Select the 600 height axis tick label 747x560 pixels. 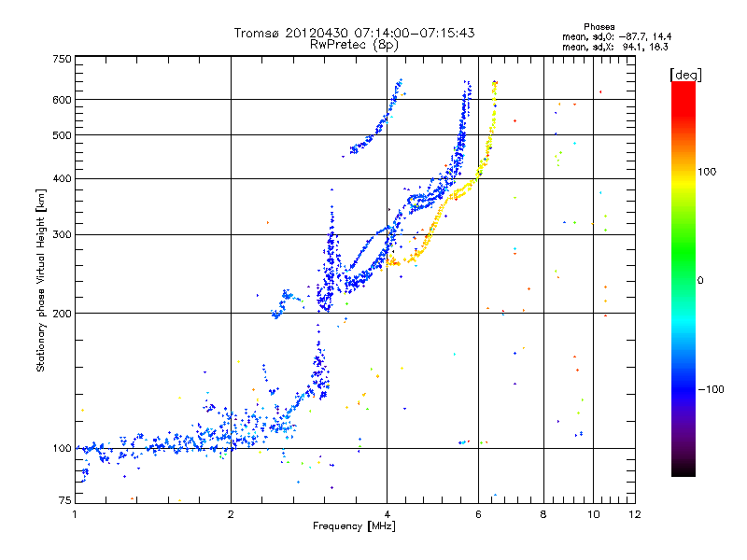pos(63,100)
